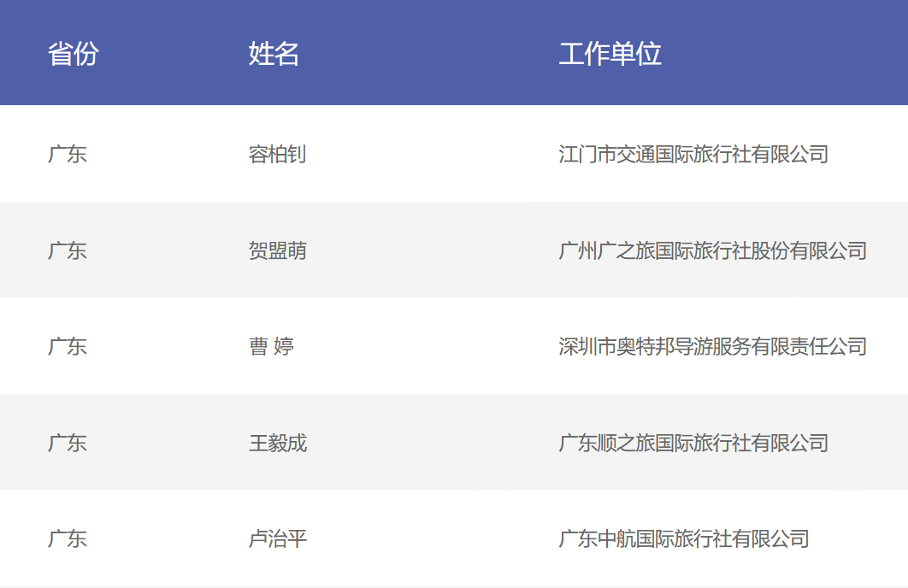Click 深圳市奥特邦导游服务有限责任公司 cell
Screen dimensions: 908x588
click(712, 346)
